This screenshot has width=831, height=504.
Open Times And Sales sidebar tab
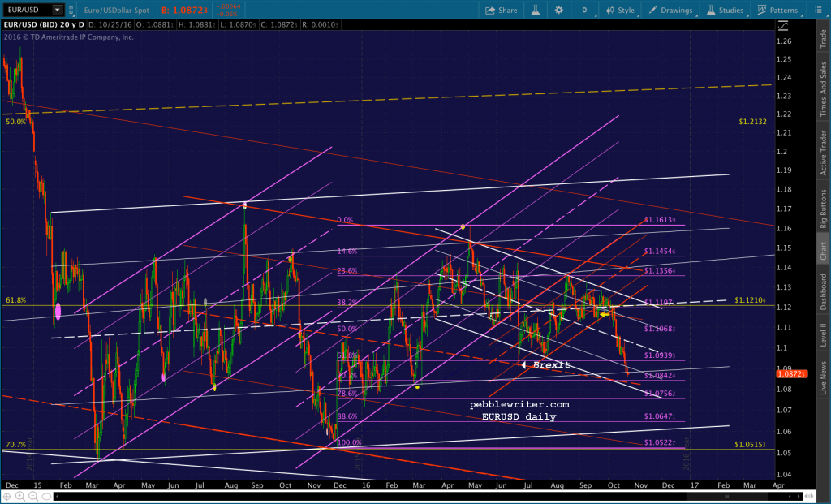[x=824, y=88]
